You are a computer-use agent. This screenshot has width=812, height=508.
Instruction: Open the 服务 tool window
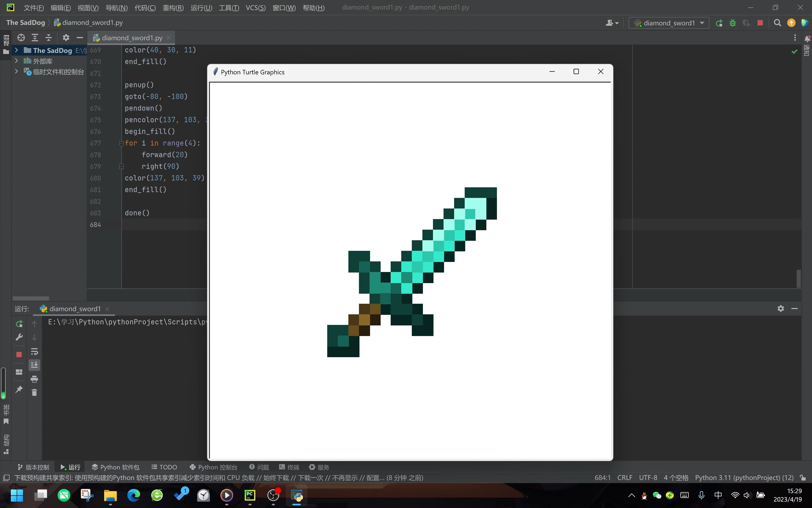point(319,467)
